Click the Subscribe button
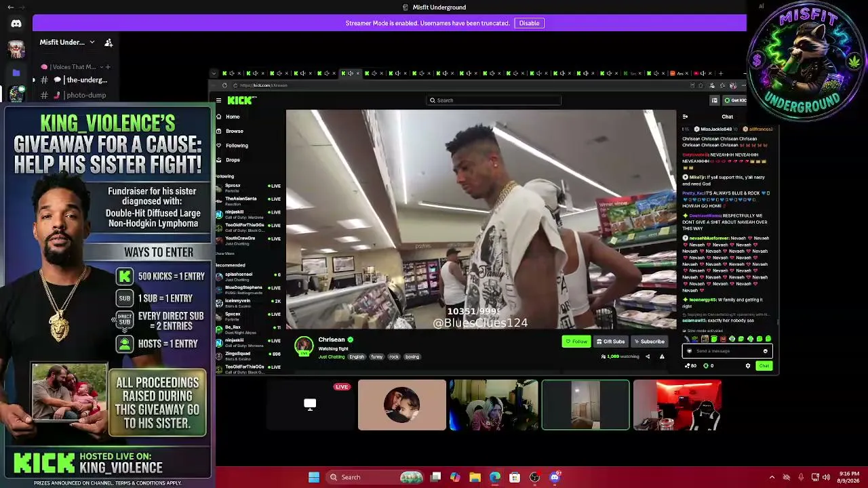The image size is (868, 488). point(650,342)
